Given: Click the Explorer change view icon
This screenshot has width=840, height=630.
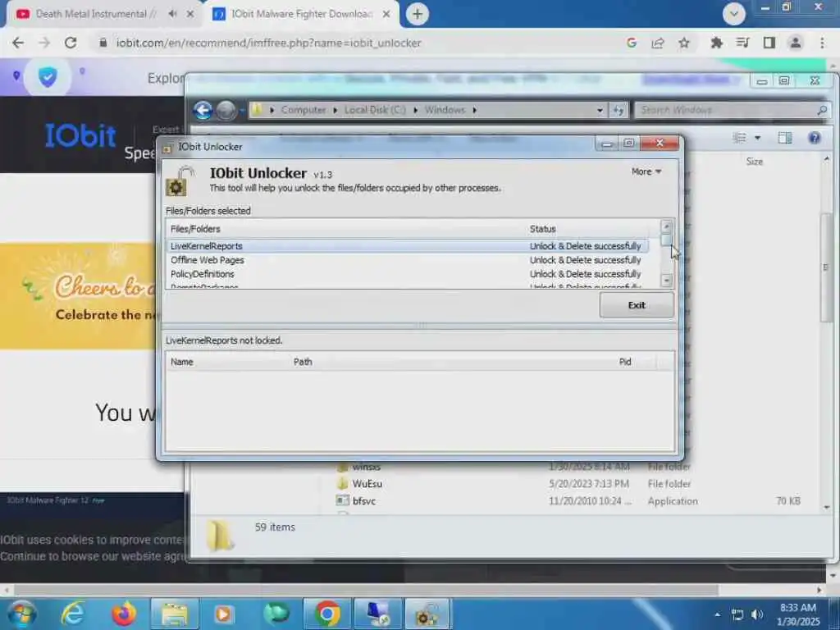Looking at the screenshot, I should coord(739,138).
